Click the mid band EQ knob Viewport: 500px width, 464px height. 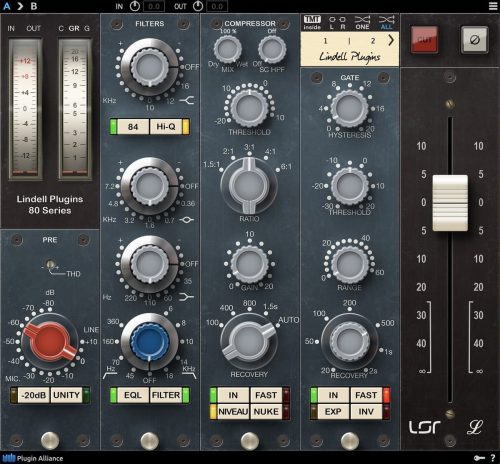tap(149, 187)
